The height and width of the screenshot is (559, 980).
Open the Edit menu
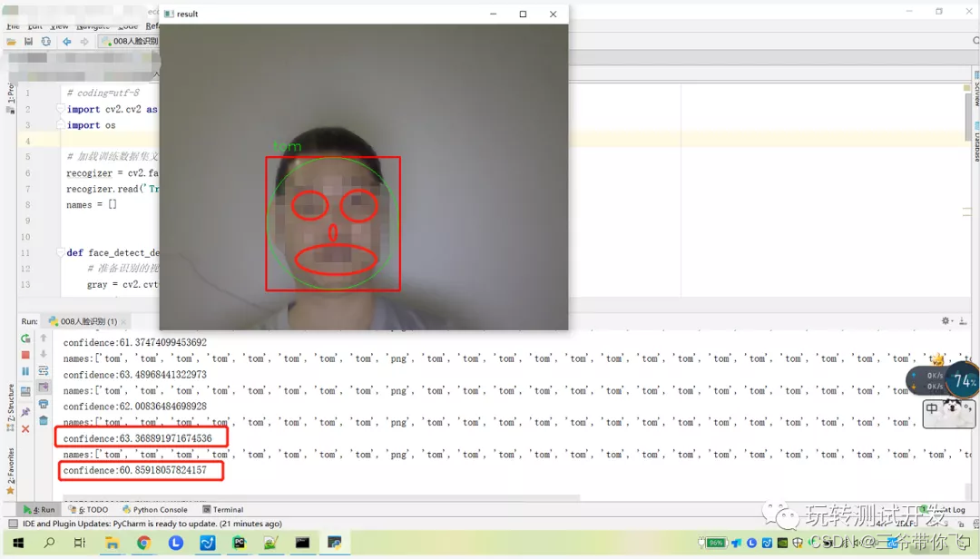coord(35,26)
